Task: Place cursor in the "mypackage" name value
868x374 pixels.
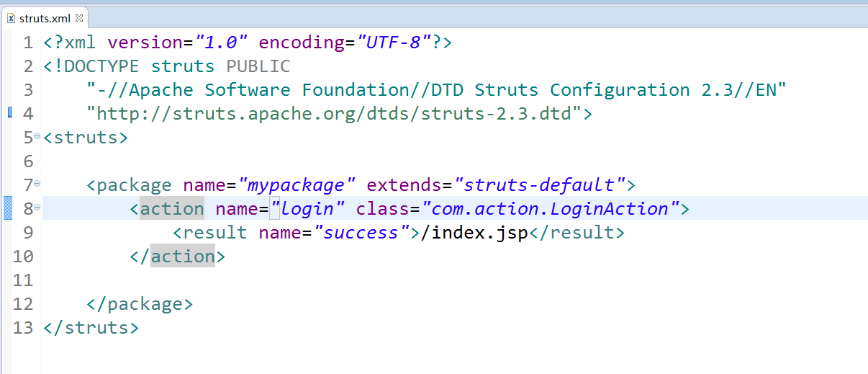Action: tap(297, 185)
